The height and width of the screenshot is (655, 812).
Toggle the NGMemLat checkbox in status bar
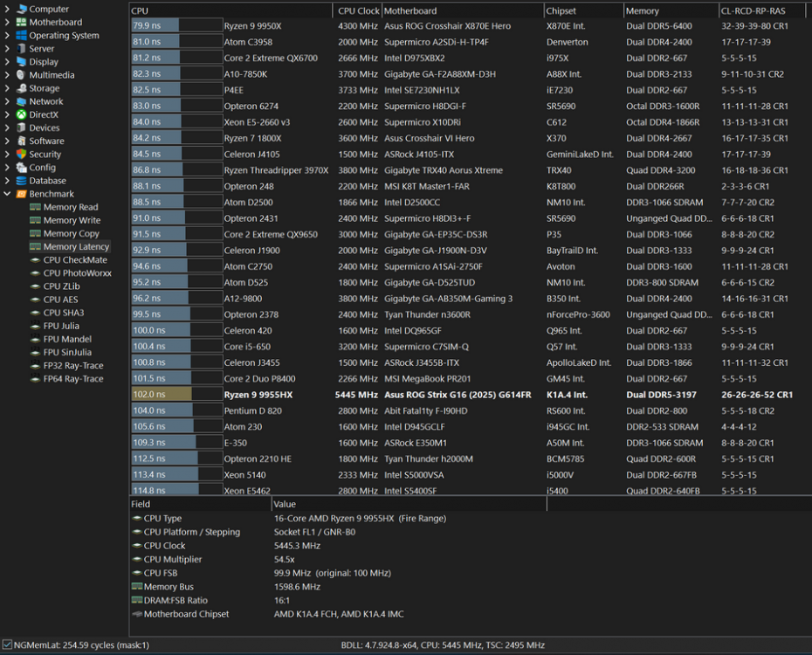pos(8,645)
